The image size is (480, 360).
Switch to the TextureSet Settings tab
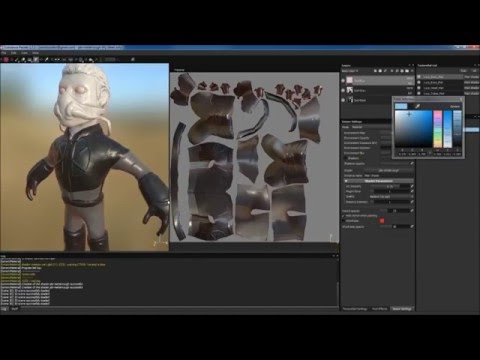tap(355, 309)
